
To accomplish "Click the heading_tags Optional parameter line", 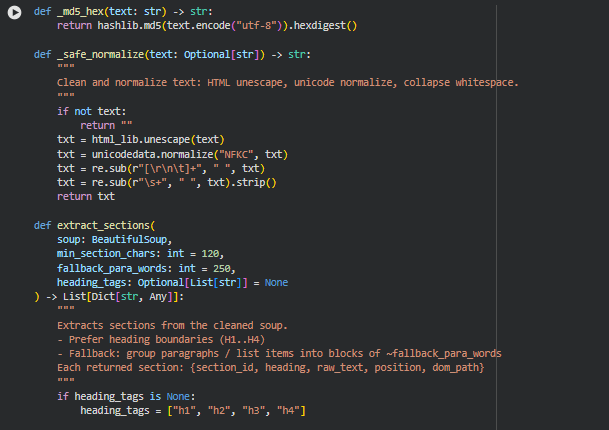I will coord(172,283).
